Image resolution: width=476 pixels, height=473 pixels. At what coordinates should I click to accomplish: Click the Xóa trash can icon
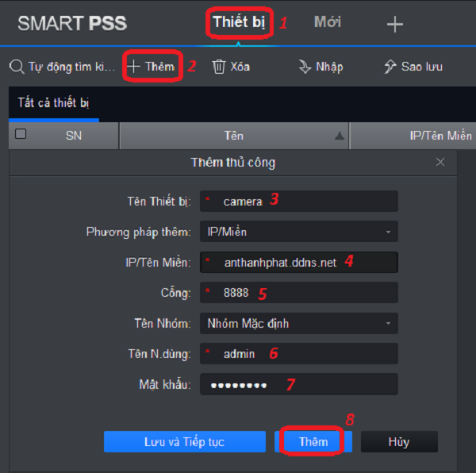(219, 67)
